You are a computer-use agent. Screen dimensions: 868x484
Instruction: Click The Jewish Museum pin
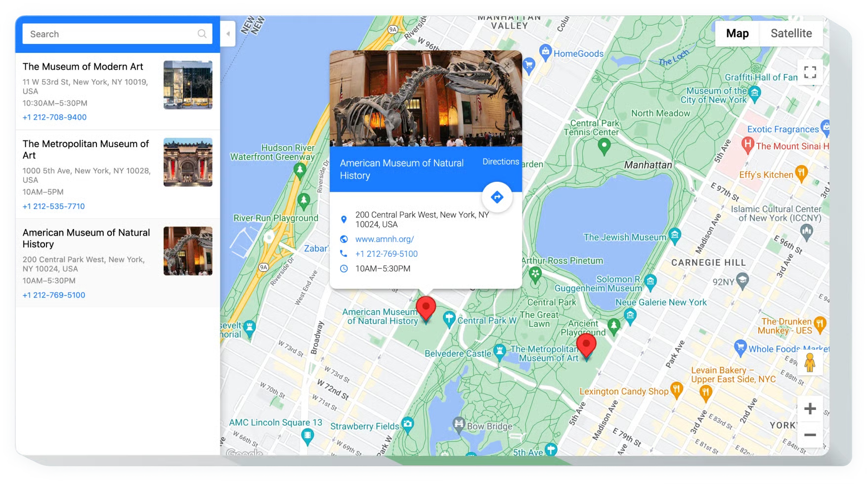(675, 236)
